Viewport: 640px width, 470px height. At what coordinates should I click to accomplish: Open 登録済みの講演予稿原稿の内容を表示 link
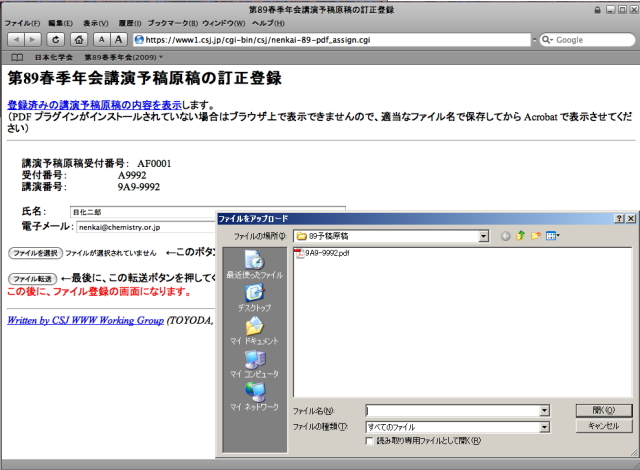(94, 105)
